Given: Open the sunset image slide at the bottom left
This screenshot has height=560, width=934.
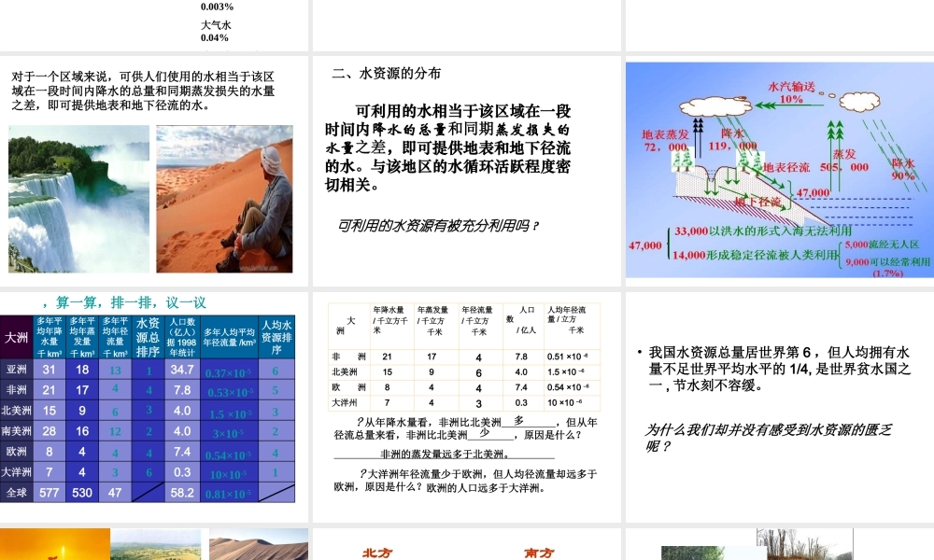Looking at the screenshot, I should click(x=55, y=544).
